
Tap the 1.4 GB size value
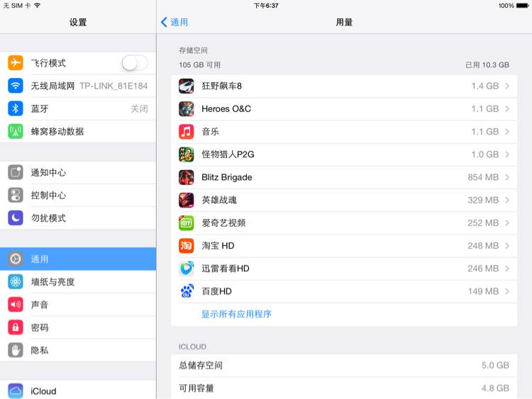coord(485,86)
